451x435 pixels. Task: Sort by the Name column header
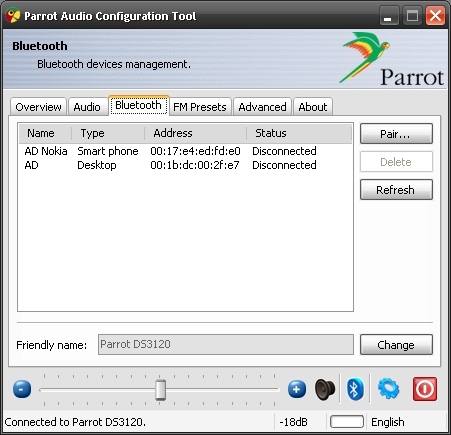coord(45,133)
